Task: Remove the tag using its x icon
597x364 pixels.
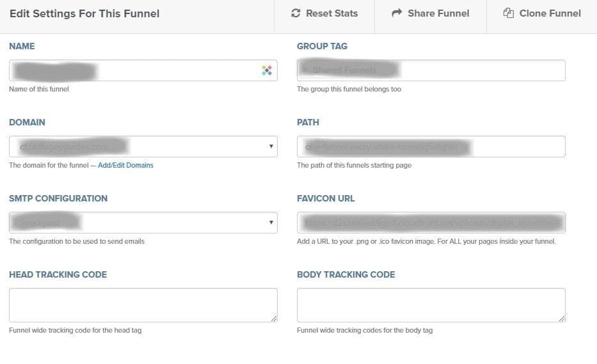Action: 305,70
